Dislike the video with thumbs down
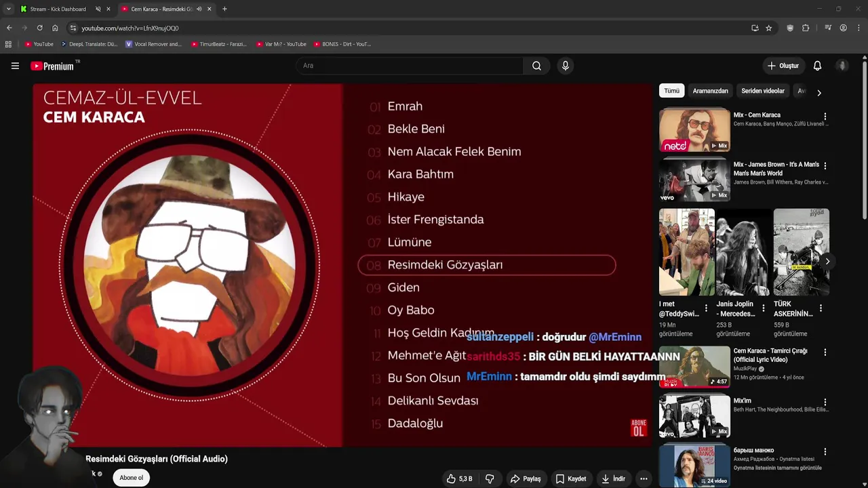868x488 pixels. [x=490, y=479]
